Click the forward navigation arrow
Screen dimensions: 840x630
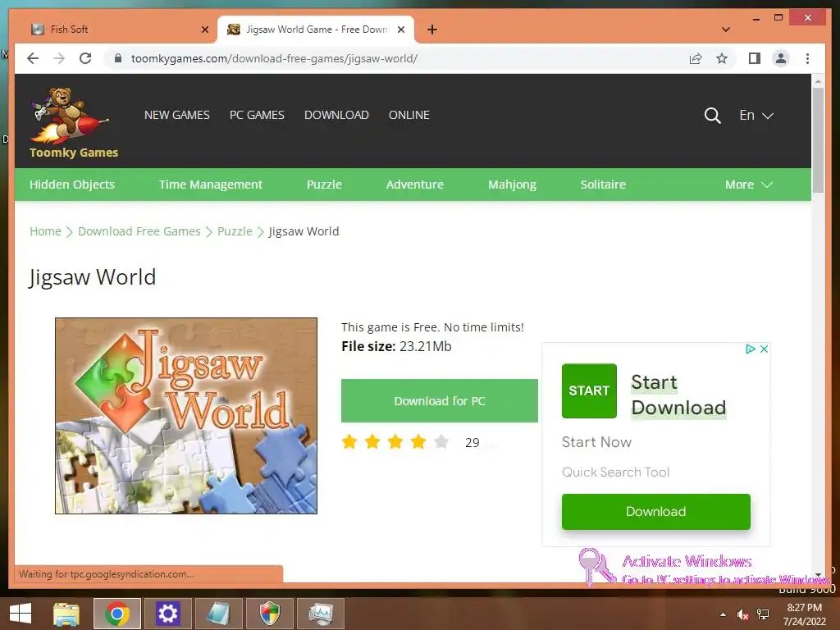pyautogui.click(x=59, y=58)
